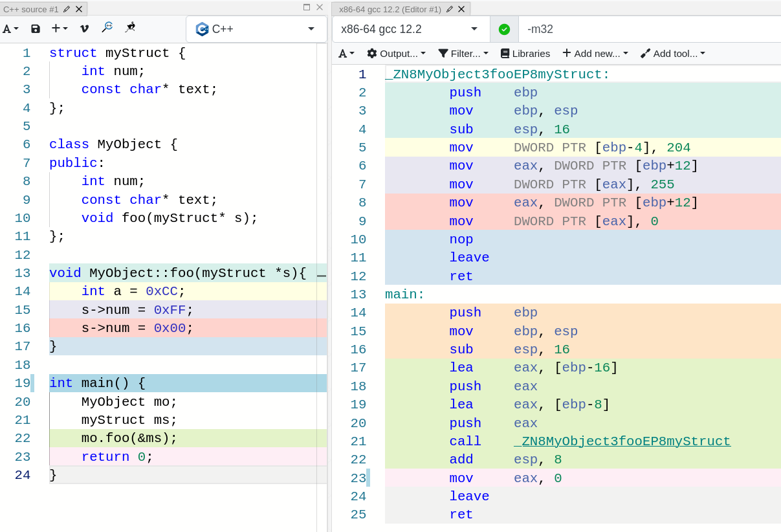Open CppInsights using the magnifier icon

(107, 28)
